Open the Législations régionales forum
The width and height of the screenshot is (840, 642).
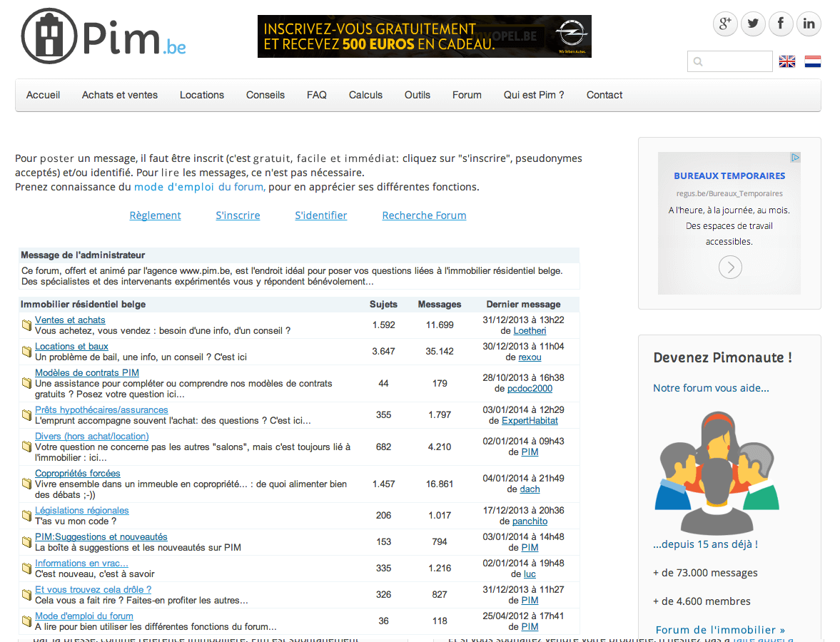coord(82,510)
